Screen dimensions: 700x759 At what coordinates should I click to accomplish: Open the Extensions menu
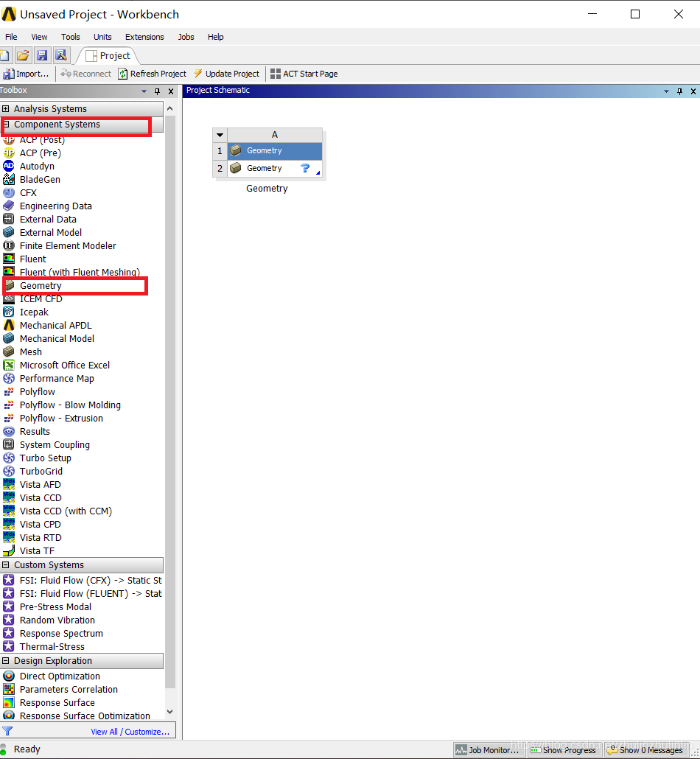[144, 37]
